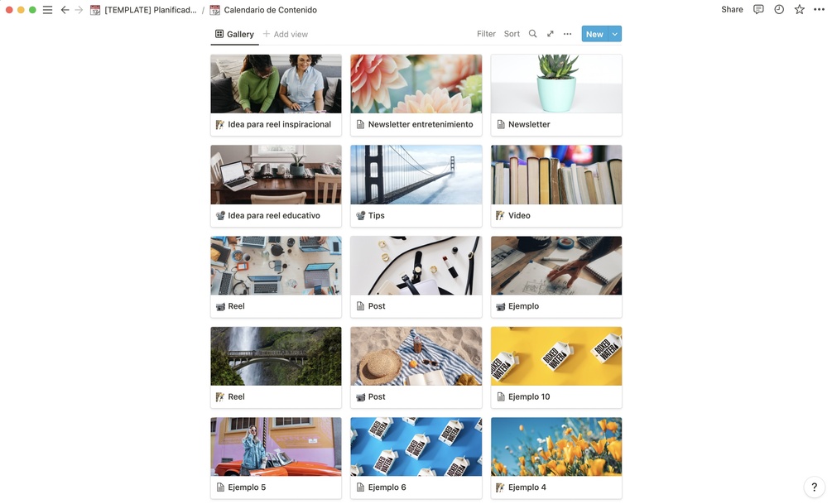The height and width of the screenshot is (504, 832).
Task: Select the Gallery view tab
Action: (x=234, y=34)
